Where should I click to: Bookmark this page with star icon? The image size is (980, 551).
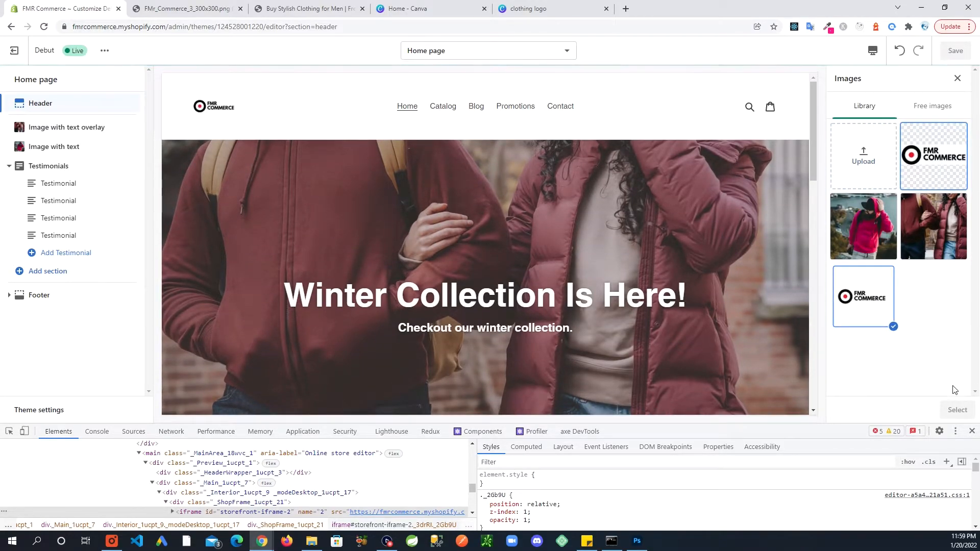[x=774, y=27]
